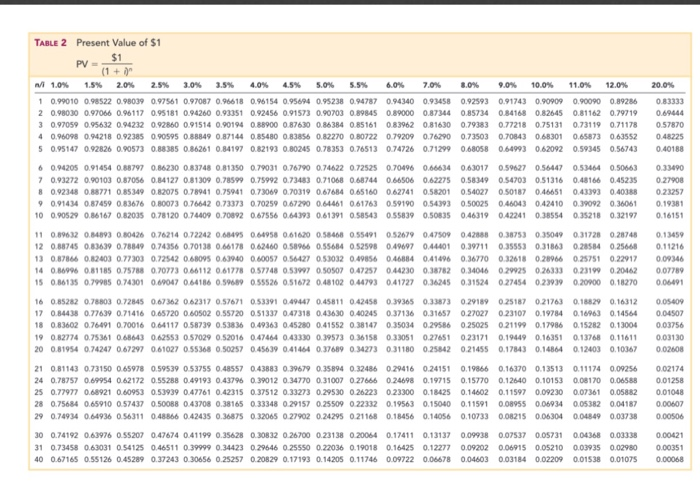Click value 0.00351 in row 31
Image resolution: width=700 pixels, height=489 pixels.
coord(670,447)
